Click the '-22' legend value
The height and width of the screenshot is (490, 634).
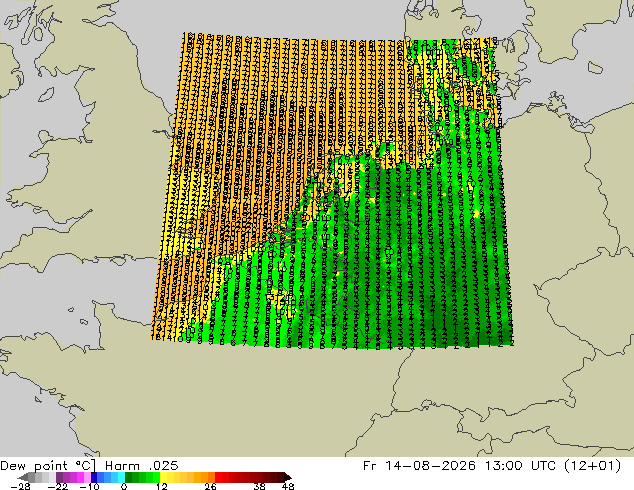pyautogui.click(x=58, y=486)
